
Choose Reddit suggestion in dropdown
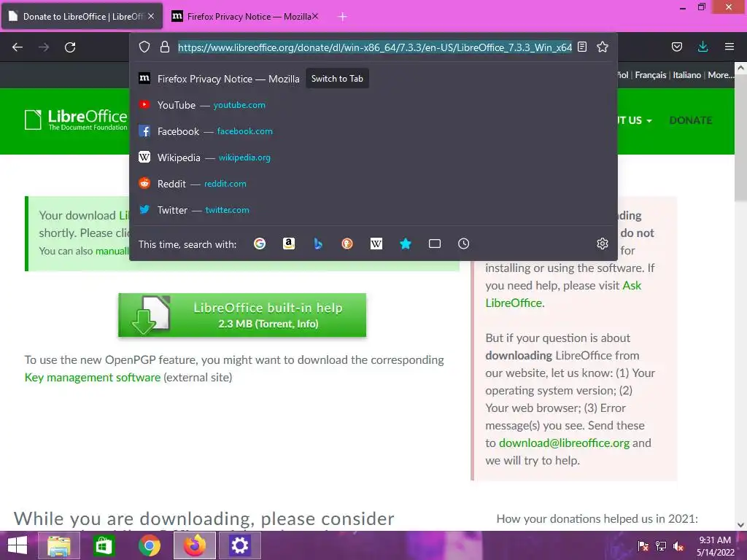point(373,183)
